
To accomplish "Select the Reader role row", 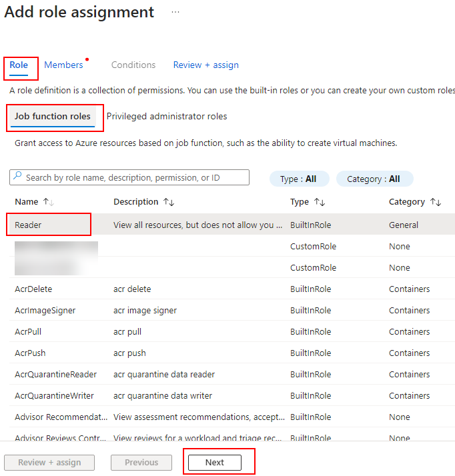I will (232, 225).
